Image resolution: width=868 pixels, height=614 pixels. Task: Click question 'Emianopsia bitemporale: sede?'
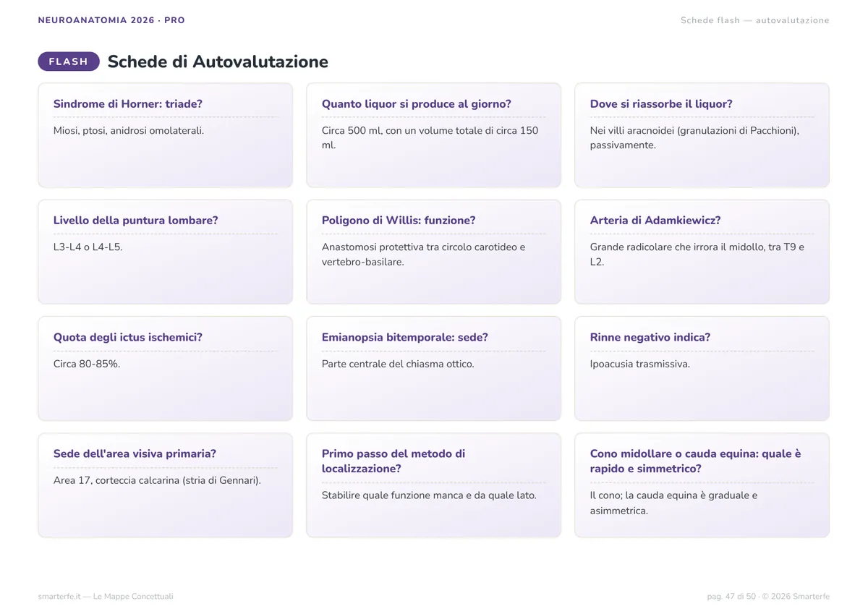(405, 338)
